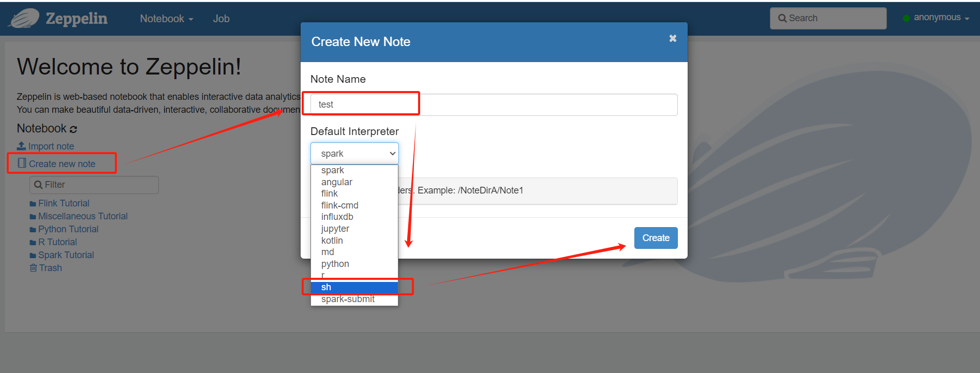980x373 pixels.
Task: Select angular in the interpreter list
Action: click(x=354, y=182)
